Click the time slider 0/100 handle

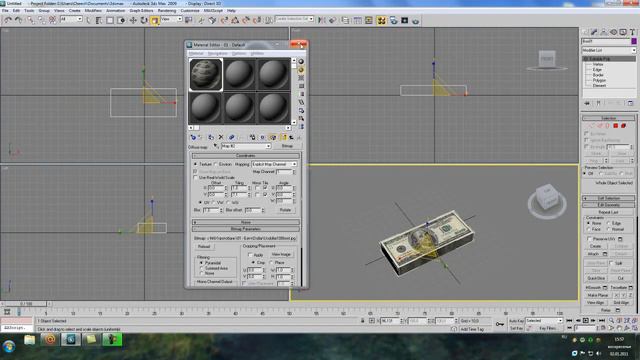point(25,304)
